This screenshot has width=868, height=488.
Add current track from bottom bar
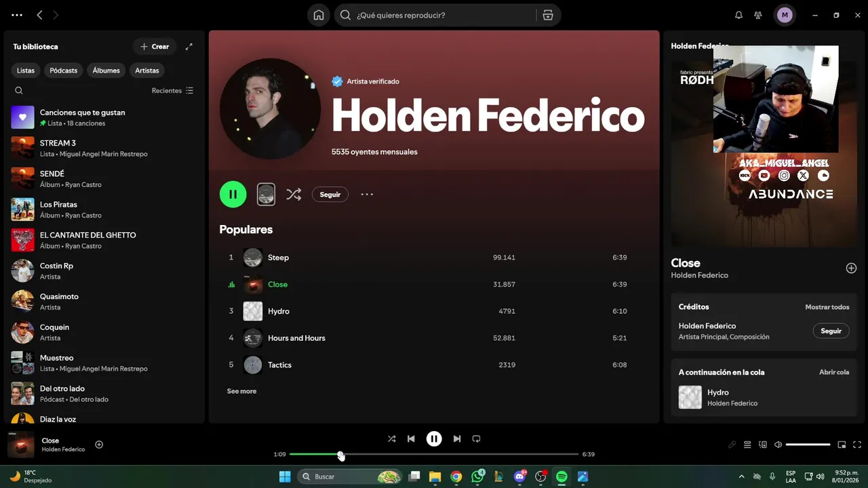click(x=99, y=445)
